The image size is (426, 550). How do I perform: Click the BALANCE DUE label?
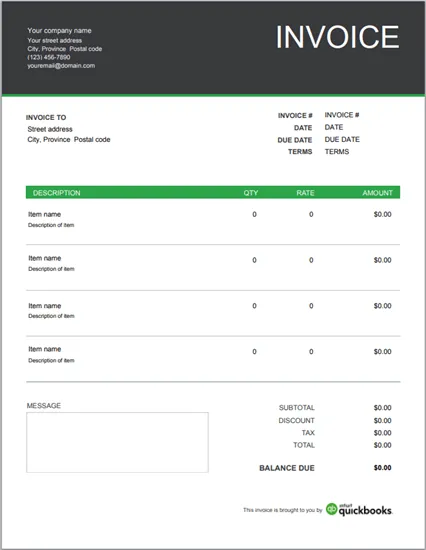(x=287, y=468)
